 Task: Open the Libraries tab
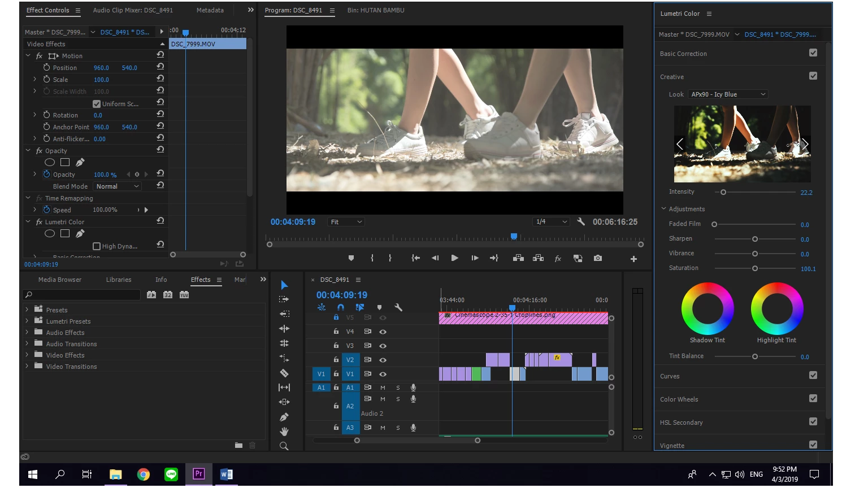119,280
